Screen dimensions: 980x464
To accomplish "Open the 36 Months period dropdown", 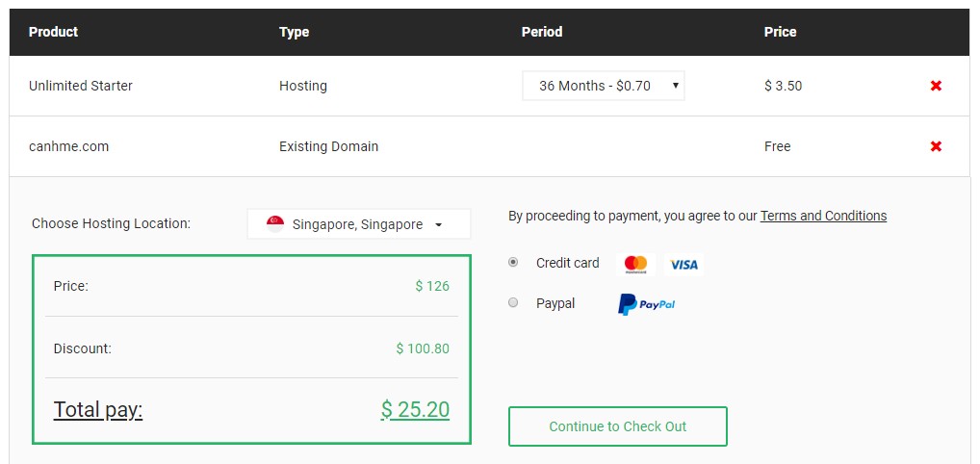I will point(604,86).
